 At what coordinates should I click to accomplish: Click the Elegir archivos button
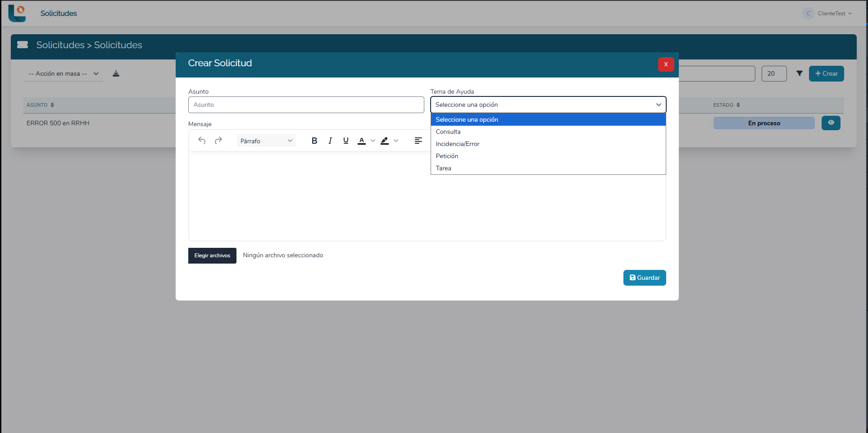pos(212,255)
